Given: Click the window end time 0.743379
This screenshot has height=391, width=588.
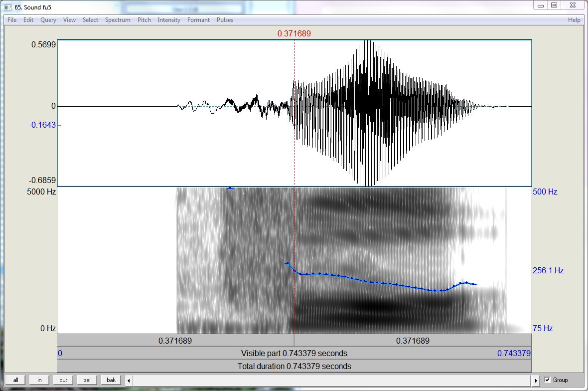Looking at the screenshot, I should 514,354.
